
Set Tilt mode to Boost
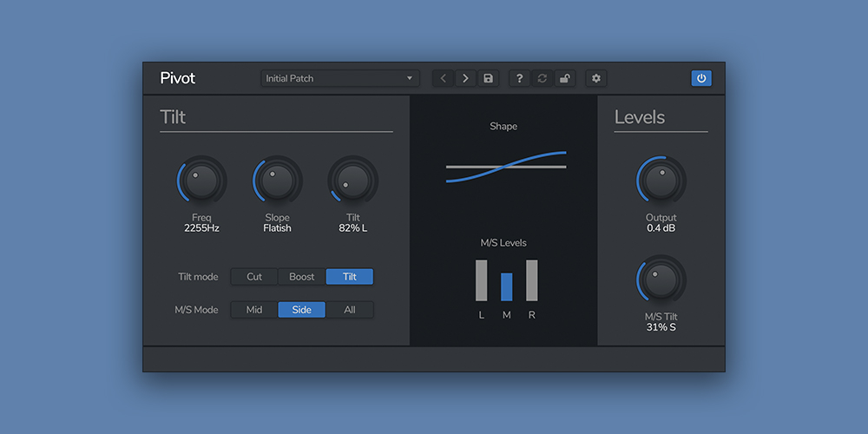coord(302,277)
